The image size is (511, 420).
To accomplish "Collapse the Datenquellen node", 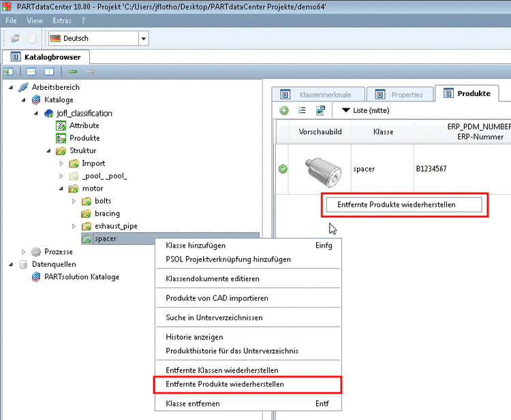I will [11, 264].
